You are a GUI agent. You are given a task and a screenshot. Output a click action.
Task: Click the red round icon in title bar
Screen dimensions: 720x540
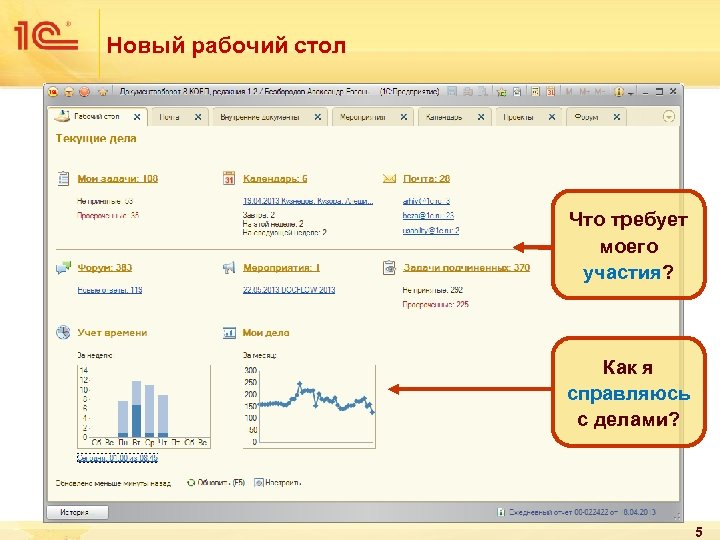click(85, 92)
